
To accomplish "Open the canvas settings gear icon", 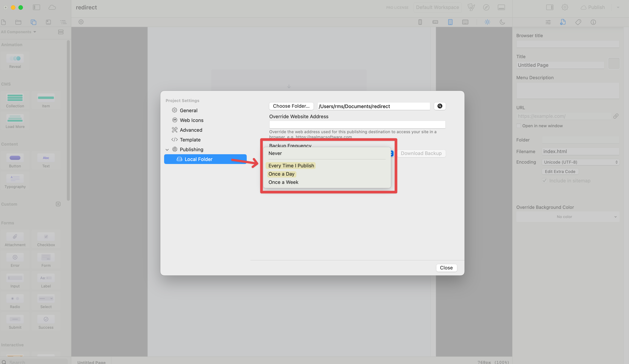I will pyautogui.click(x=81, y=22).
